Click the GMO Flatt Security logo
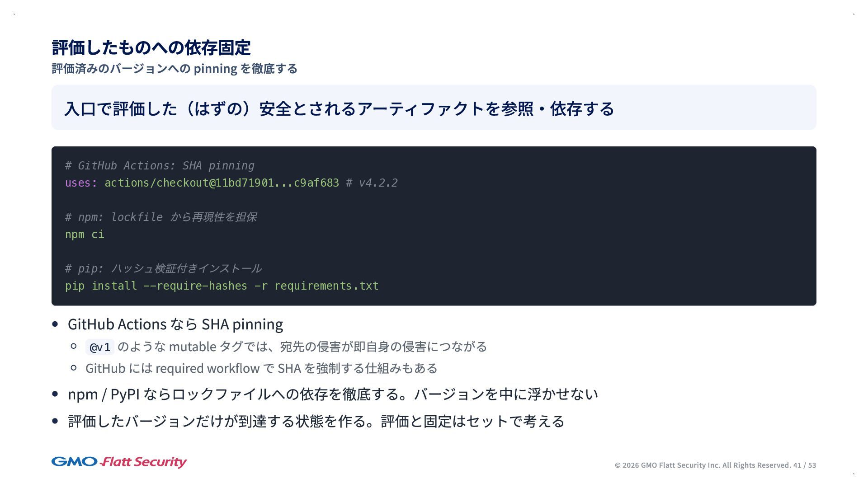The image size is (868, 488). (x=119, y=462)
